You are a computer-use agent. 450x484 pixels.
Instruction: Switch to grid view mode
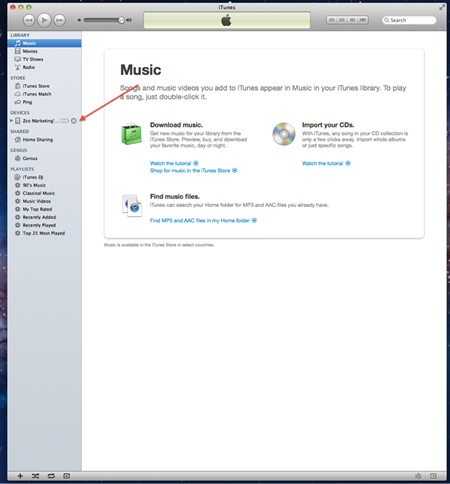[x=352, y=20]
